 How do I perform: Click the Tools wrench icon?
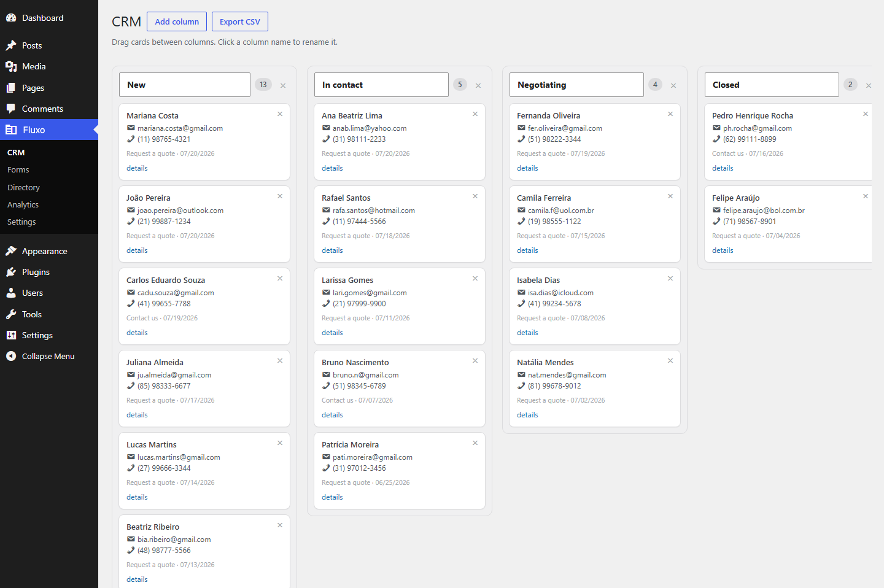pos(11,314)
